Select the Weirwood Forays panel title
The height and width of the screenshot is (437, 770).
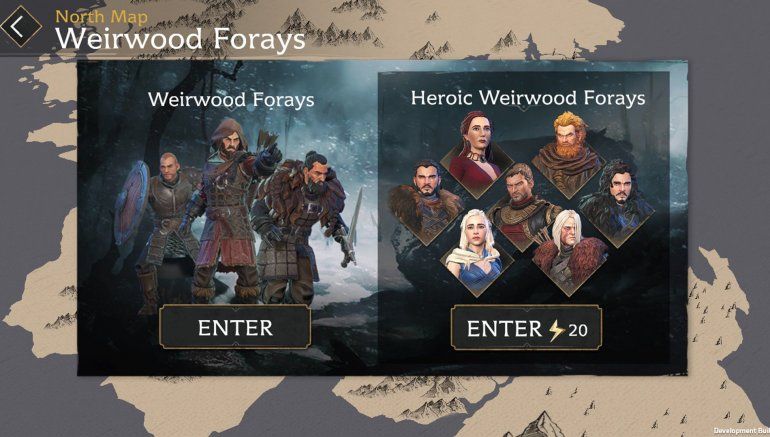tap(231, 100)
